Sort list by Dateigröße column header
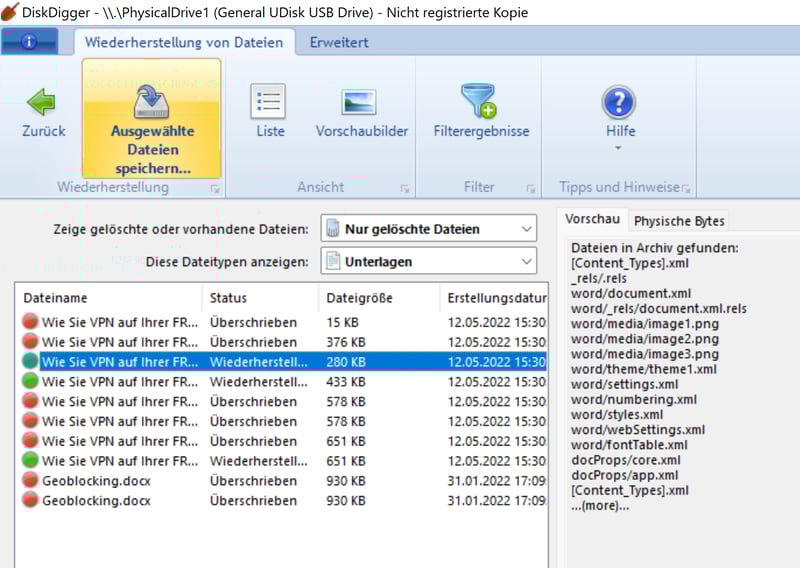This screenshot has height=568, width=800. coord(378,298)
